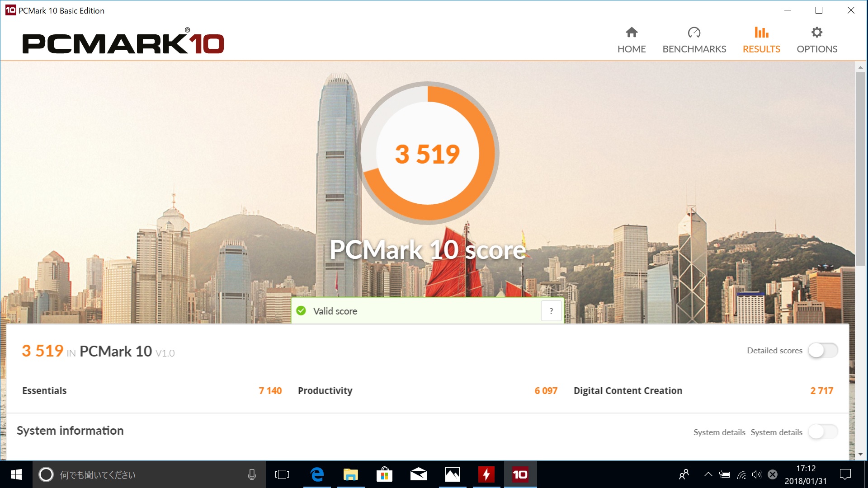This screenshot has width=868, height=488.
Task: Open the Windows Start menu
Action: (16, 474)
